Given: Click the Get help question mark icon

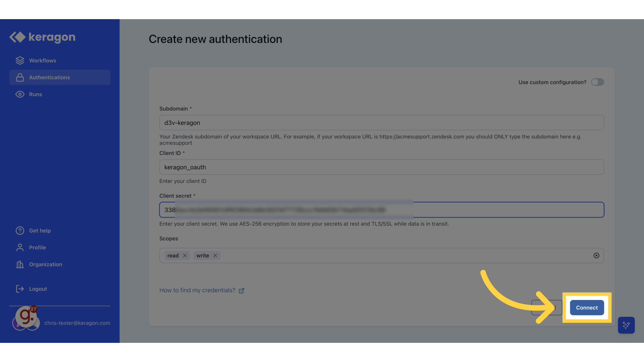Looking at the screenshot, I should pyautogui.click(x=20, y=231).
